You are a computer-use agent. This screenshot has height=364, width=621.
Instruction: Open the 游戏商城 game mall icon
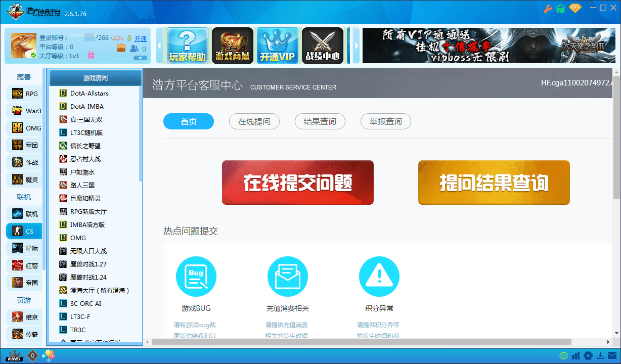[x=233, y=45]
